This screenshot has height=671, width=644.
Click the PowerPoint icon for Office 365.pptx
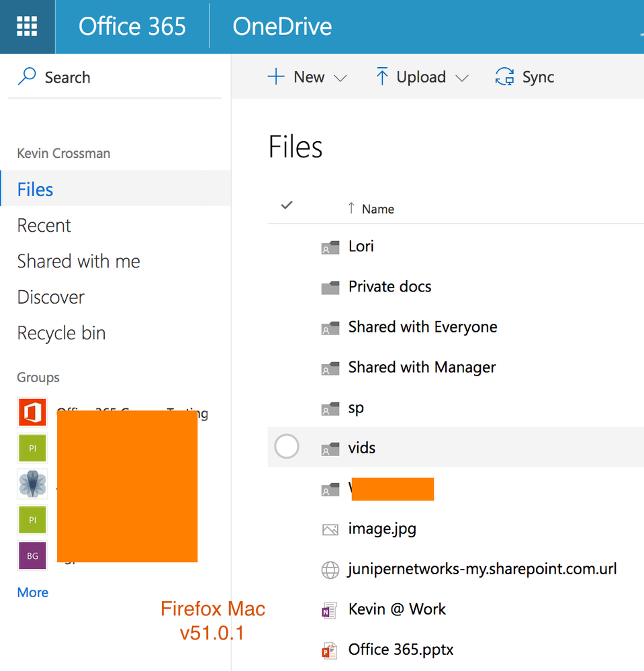pos(329,650)
